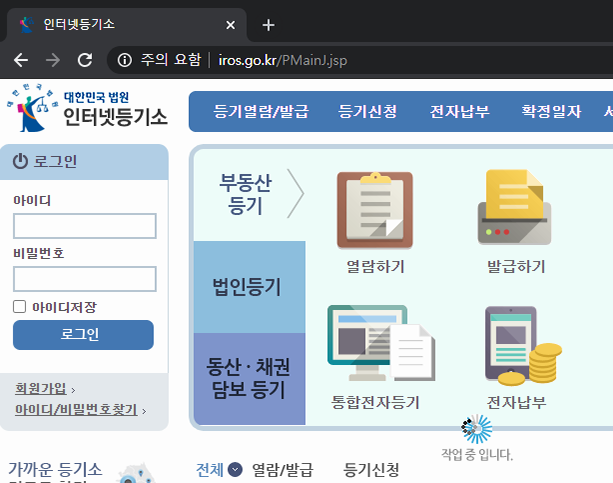Click the site info icon in the address bar
The width and height of the screenshot is (613, 483).
[125, 60]
